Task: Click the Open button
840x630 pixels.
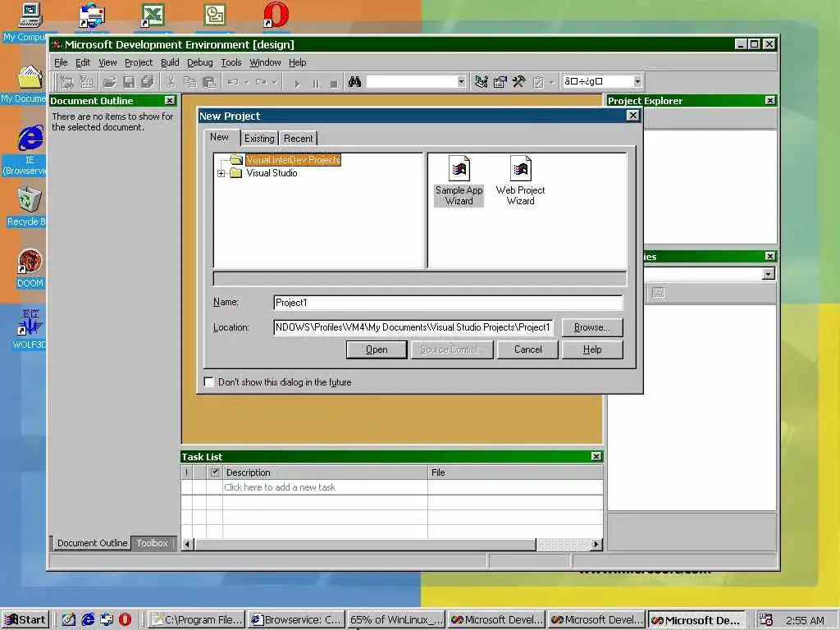Action: pyautogui.click(x=377, y=349)
